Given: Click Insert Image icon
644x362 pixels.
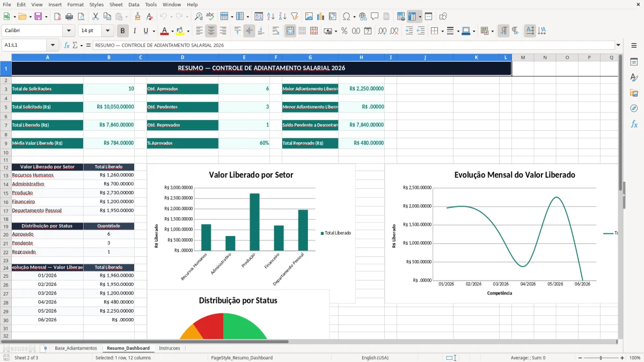Looking at the screenshot, I should pyautogui.click(x=309, y=17).
